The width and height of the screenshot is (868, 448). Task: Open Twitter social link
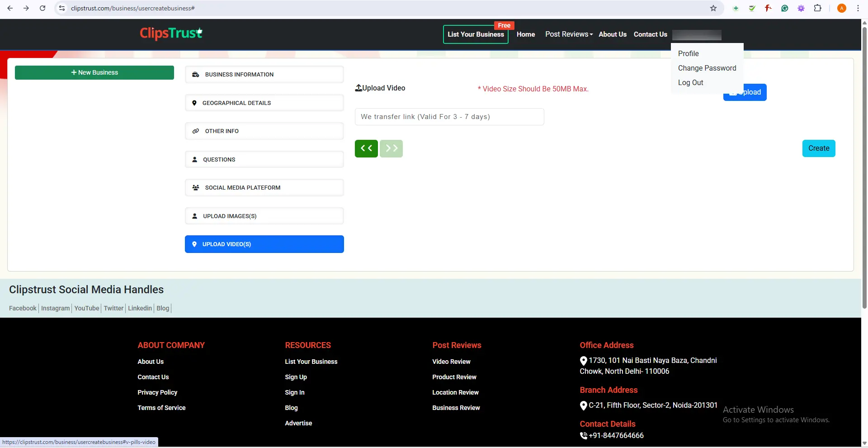pyautogui.click(x=113, y=308)
